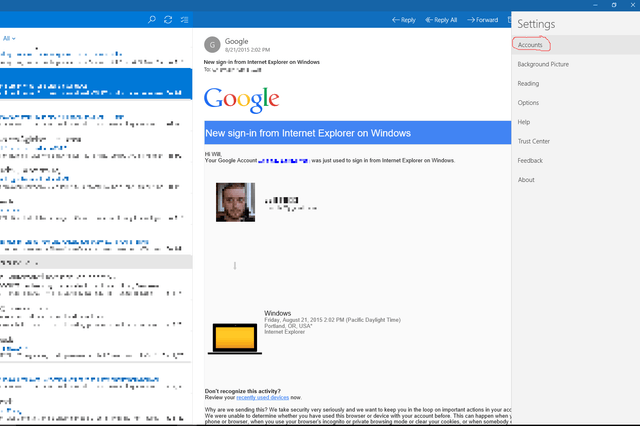Click the 'Don't recognize this activity?' text
Screen dimensions: 640x426
click(242, 391)
